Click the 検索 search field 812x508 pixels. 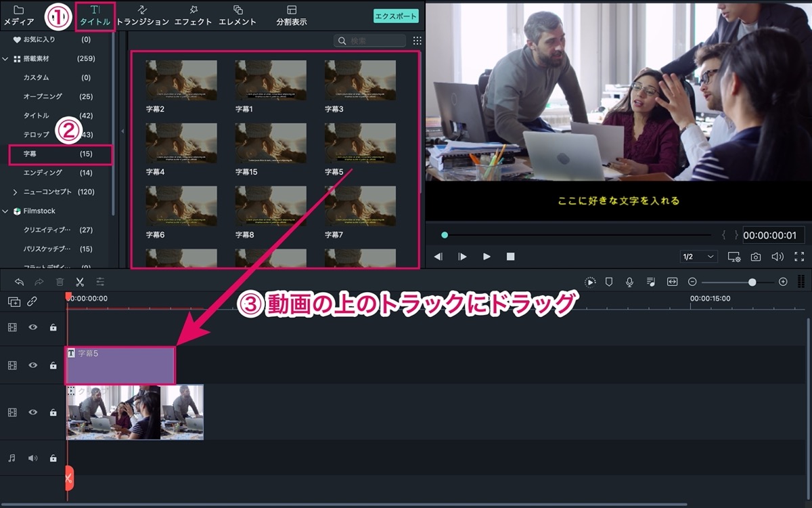(370, 41)
